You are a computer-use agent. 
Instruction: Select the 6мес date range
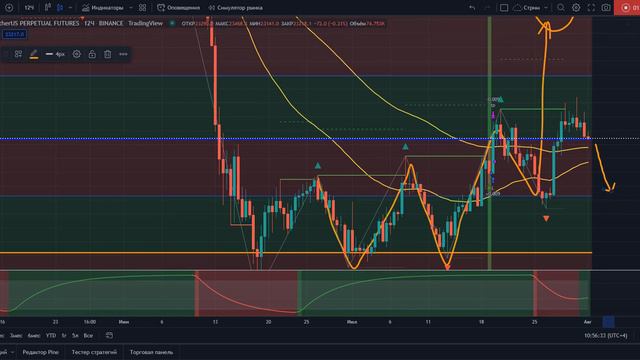point(34,336)
